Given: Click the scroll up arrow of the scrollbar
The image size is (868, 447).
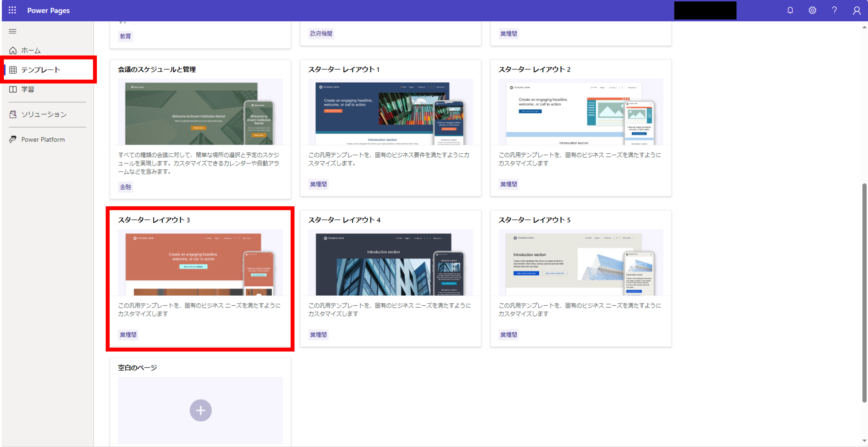Looking at the screenshot, I should 864,27.
